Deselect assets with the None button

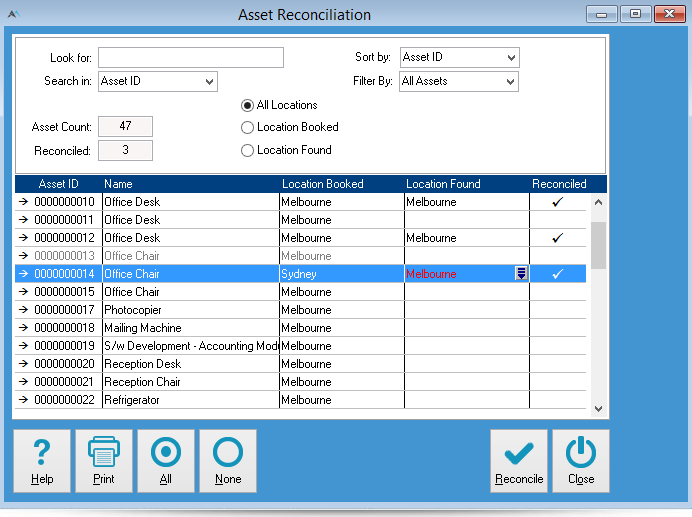[228, 461]
